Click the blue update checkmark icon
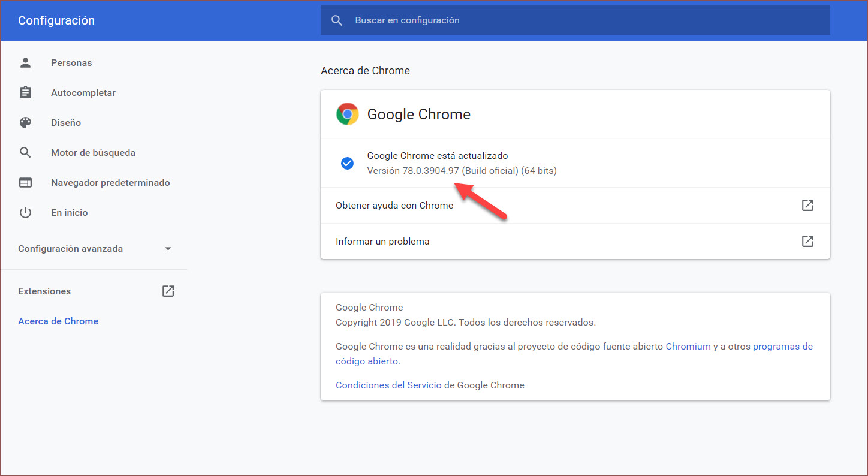Viewport: 868px width, 476px height. coord(347,163)
